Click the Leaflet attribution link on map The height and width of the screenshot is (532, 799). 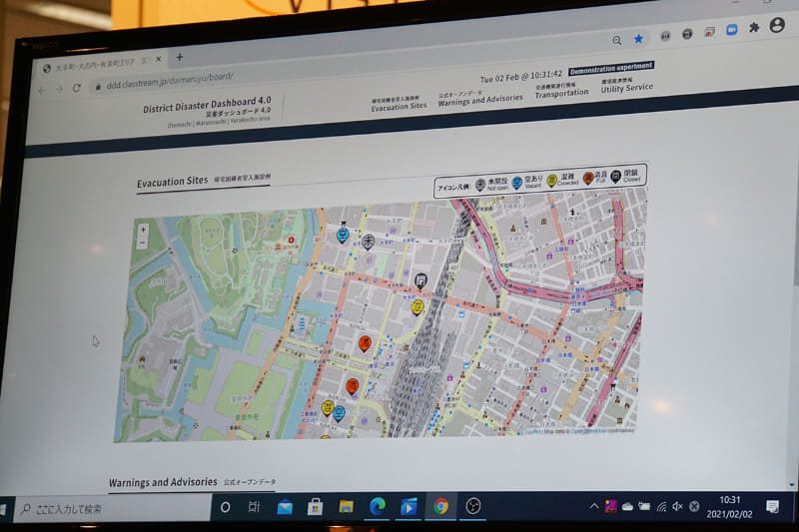(x=533, y=432)
